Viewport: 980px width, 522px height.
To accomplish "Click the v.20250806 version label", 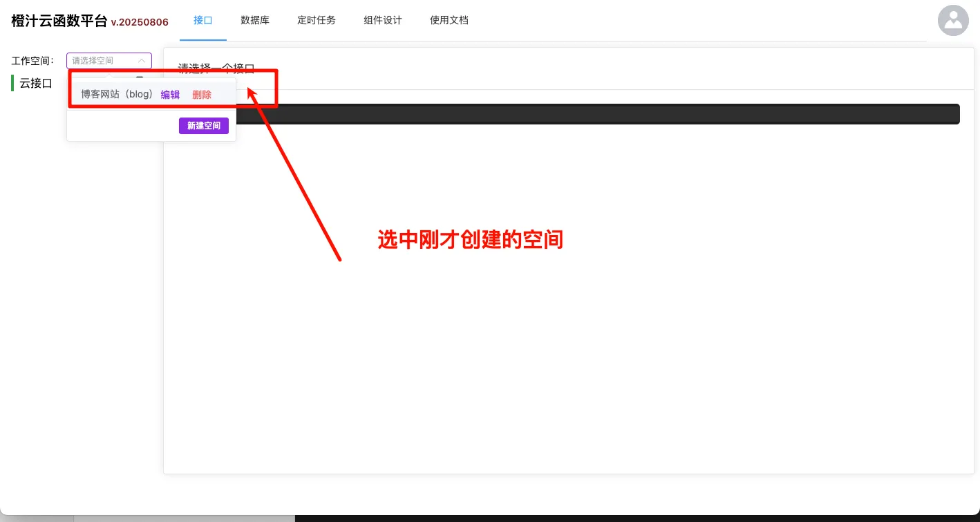I will pos(140,22).
